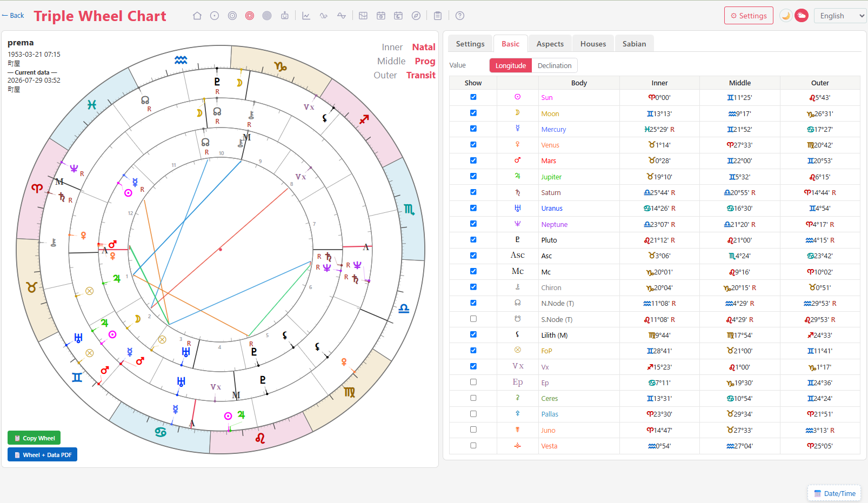Click the prema chart name
868x503 pixels.
click(21, 43)
